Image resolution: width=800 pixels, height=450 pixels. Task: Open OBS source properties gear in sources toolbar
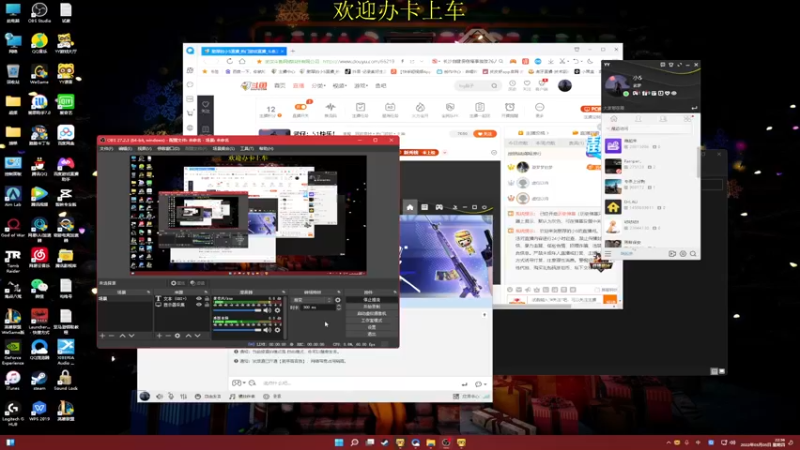[x=177, y=336]
